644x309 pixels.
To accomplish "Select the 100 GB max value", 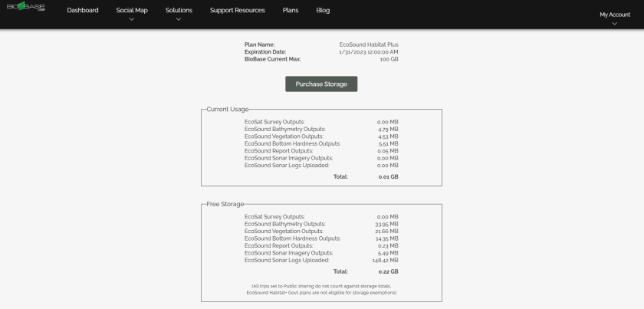I will 389,59.
